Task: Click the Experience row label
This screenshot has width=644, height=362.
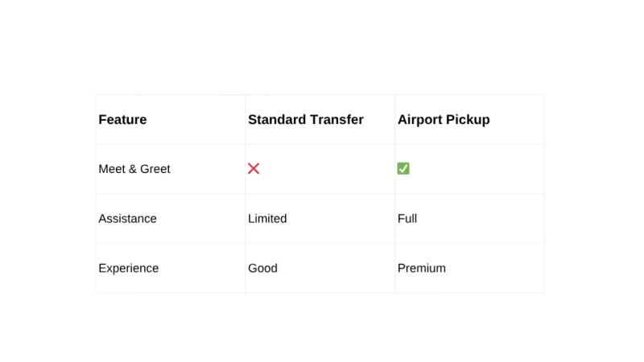Action: (129, 268)
